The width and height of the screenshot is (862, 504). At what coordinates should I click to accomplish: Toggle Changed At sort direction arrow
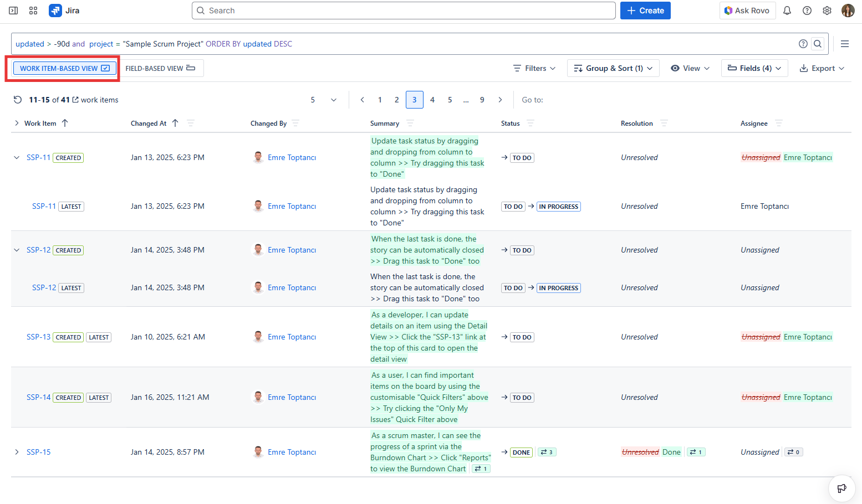(x=175, y=123)
